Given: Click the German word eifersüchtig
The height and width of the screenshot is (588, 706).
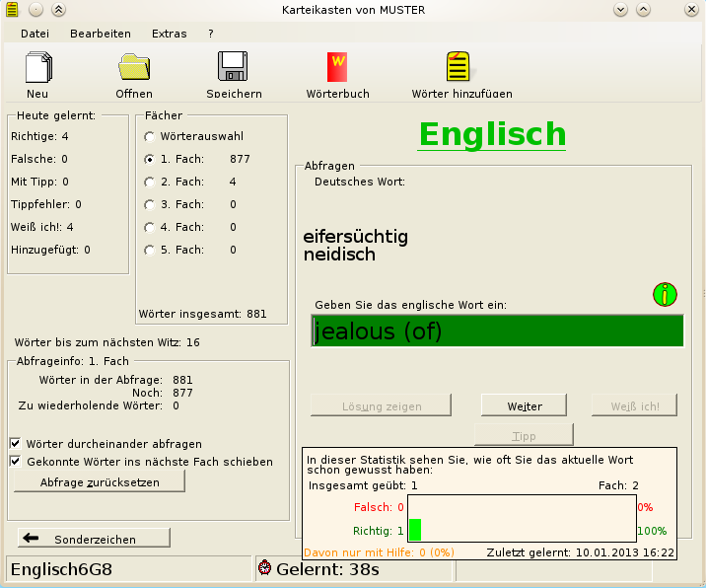Looking at the screenshot, I should tap(356, 236).
